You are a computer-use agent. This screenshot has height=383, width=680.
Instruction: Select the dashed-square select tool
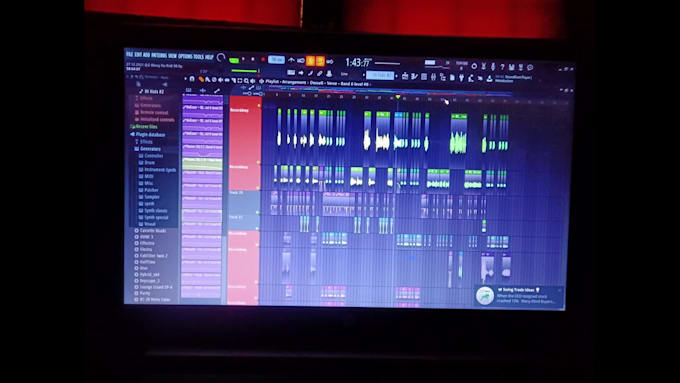(x=240, y=81)
